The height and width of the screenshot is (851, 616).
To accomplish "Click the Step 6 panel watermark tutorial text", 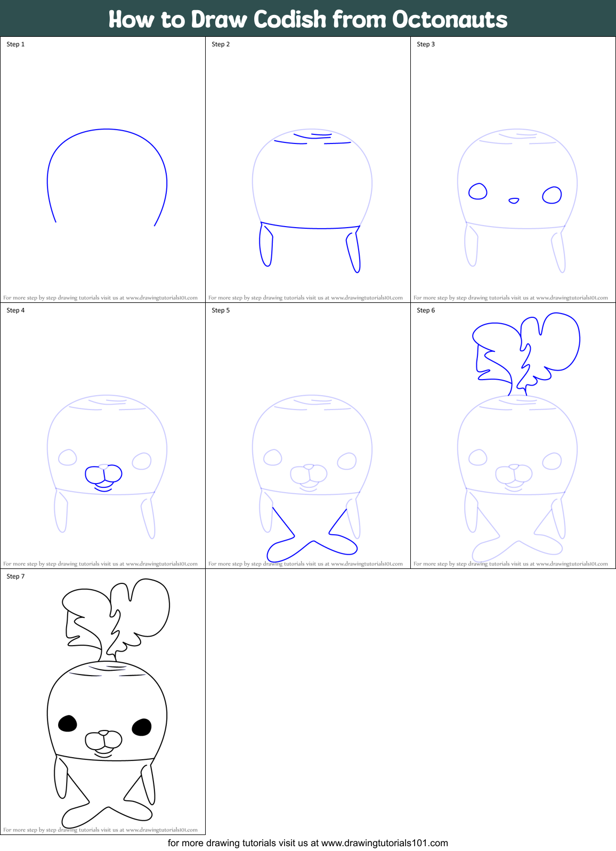I will tap(510, 564).
